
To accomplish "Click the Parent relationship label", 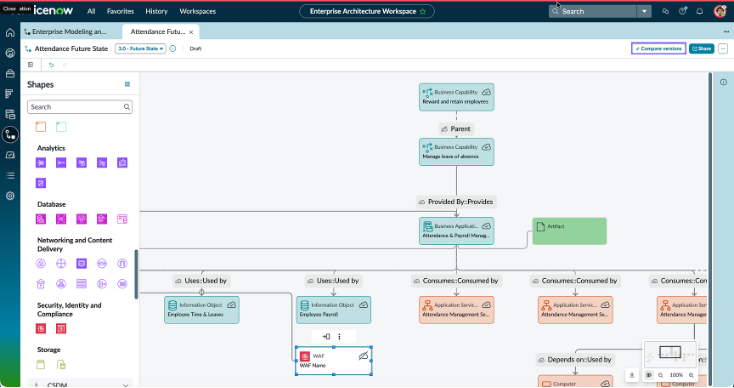I will click(x=456, y=129).
